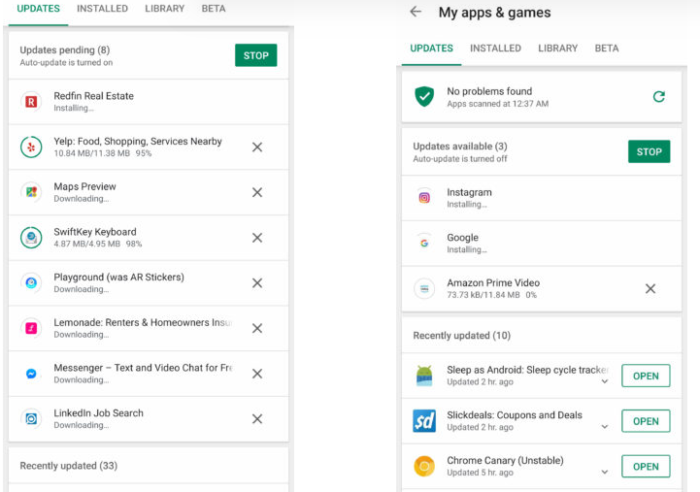The image size is (700, 492).
Task: Switch to Library tab in left screen
Action: click(164, 9)
